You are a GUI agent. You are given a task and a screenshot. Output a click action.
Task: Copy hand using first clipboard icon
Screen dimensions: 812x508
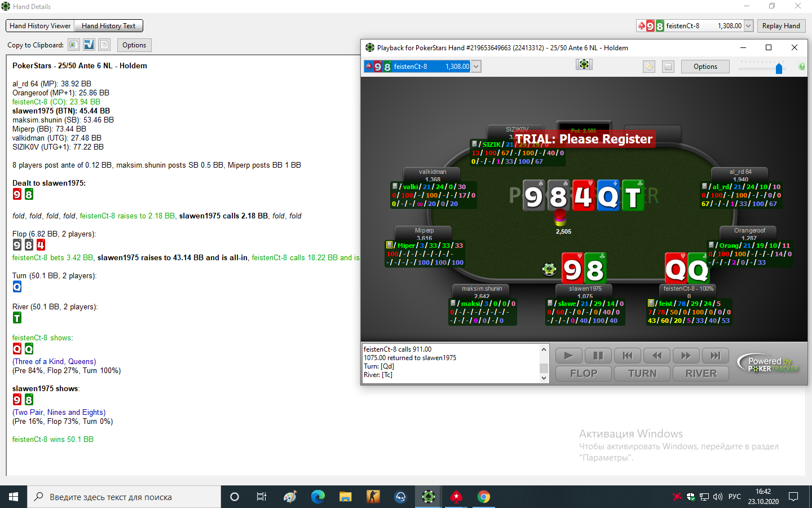pos(74,45)
